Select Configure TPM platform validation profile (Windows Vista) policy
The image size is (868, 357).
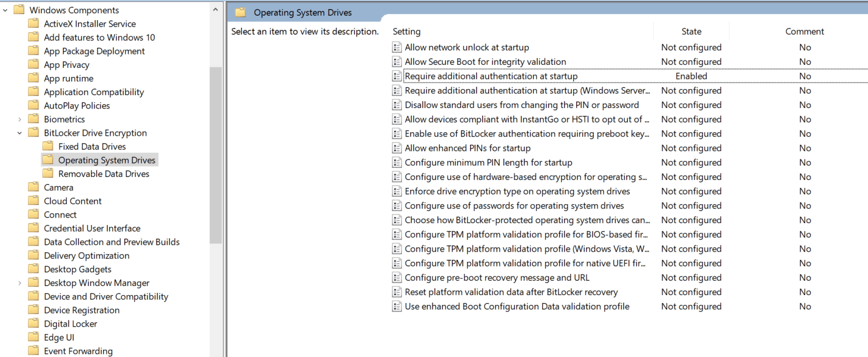[x=527, y=249]
